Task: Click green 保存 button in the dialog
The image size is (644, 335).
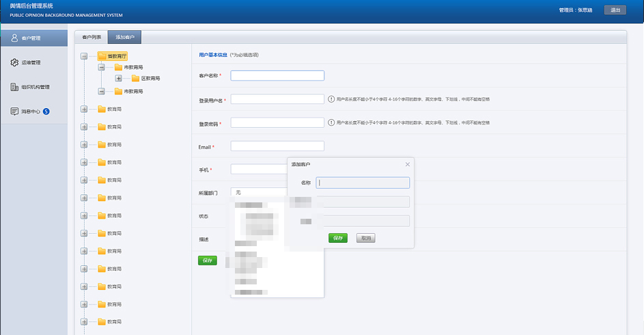Action: click(x=338, y=238)
